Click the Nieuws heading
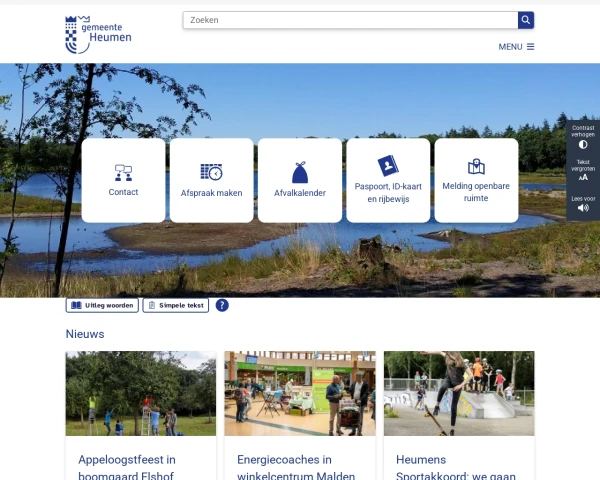This screenshot has height=480, width=600. [x=85, y=334]
